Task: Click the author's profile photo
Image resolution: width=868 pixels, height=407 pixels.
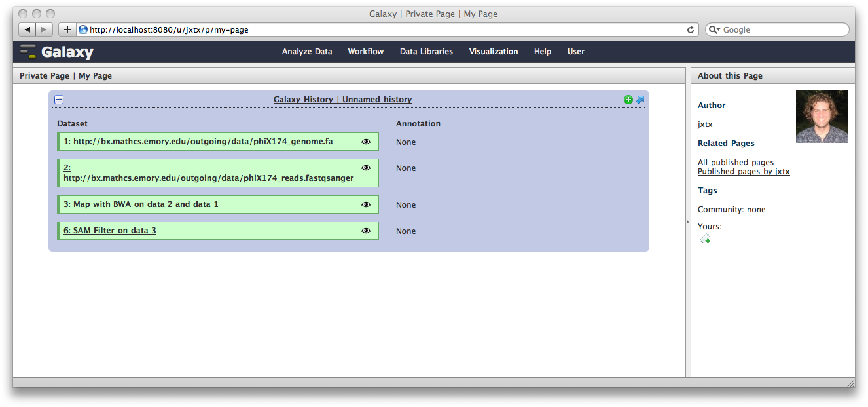Action: click(822, 116)
